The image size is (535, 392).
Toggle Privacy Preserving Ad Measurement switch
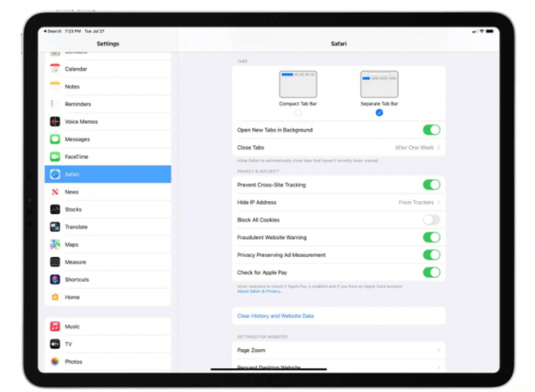(431, 255)
